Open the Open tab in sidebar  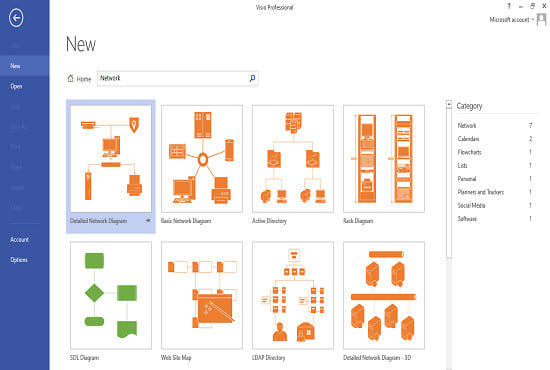(25, 86)
